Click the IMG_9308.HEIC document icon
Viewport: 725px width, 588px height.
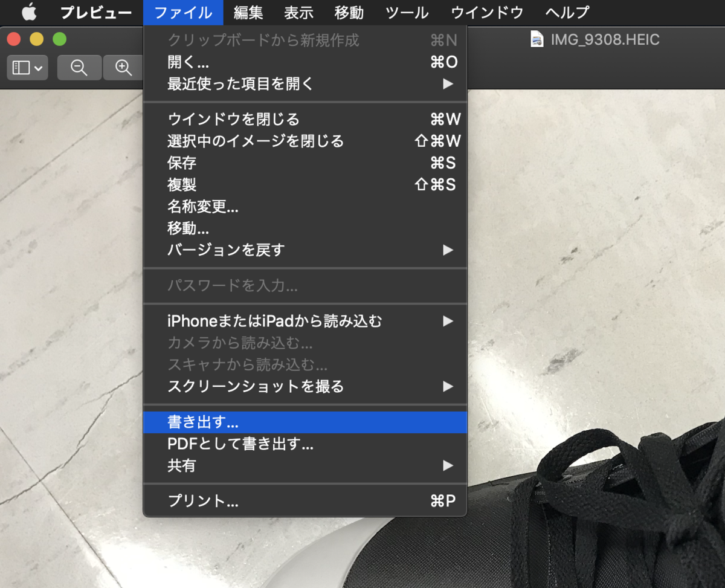[x=538, y=39]
